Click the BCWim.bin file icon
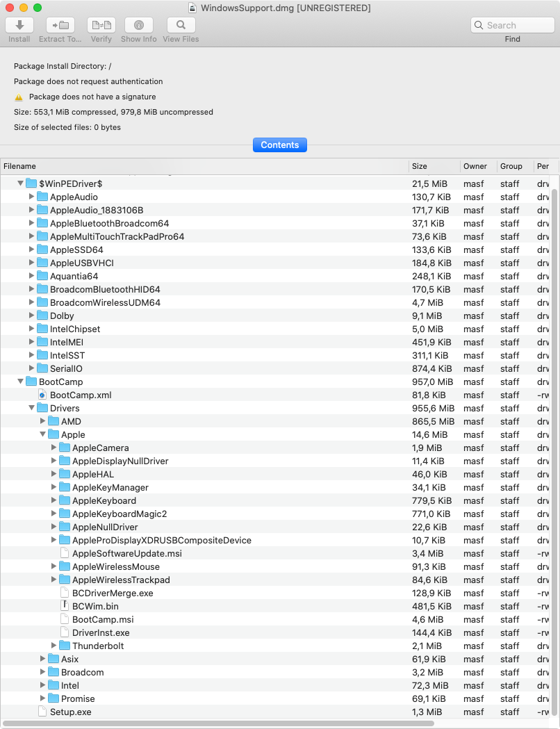Image resolution: width=560 pixels, height=729 pixels. (65, 606)
